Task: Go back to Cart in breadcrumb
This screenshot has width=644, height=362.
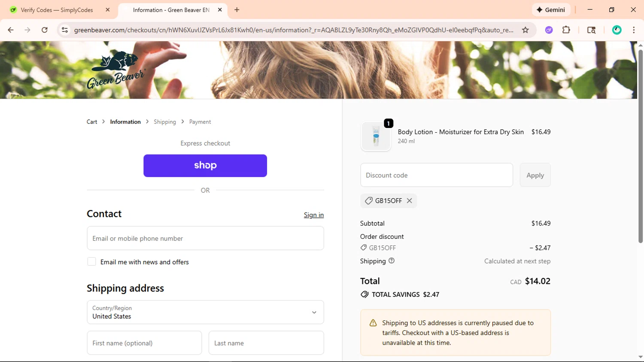Action: 92,122
